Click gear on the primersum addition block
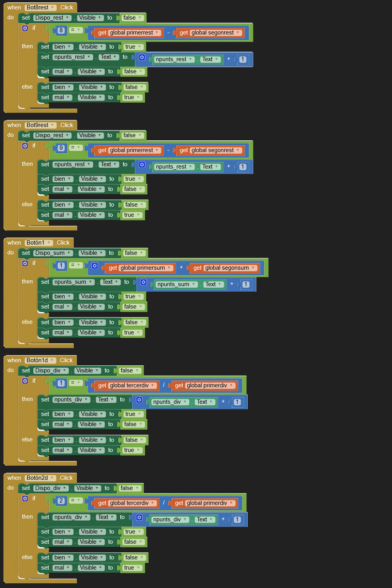 94,266
